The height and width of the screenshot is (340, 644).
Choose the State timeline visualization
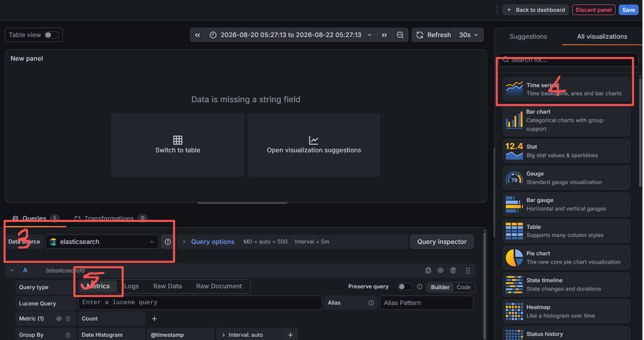567,285
